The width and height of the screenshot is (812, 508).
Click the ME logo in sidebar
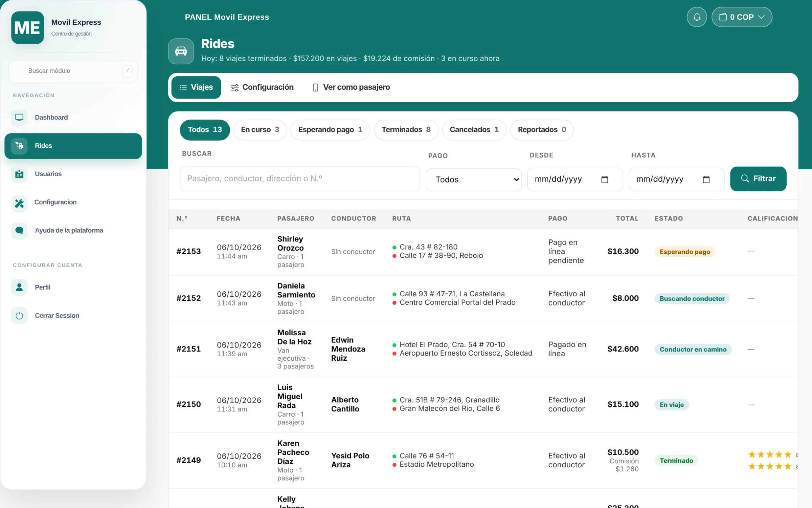pyautogui.click(x=27, y=27)
